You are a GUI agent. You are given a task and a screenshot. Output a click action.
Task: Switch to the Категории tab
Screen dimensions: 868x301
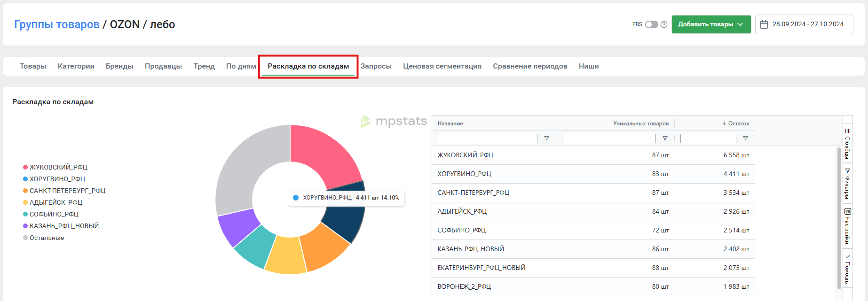pyautogui.click(x=76, y=66)
